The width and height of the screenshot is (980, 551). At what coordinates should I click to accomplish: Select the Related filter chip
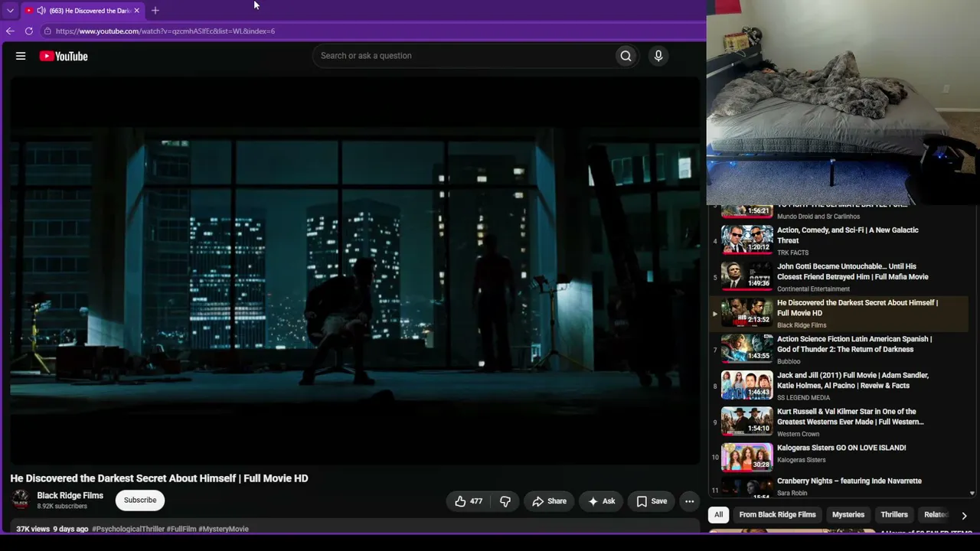tap(936, 515)
